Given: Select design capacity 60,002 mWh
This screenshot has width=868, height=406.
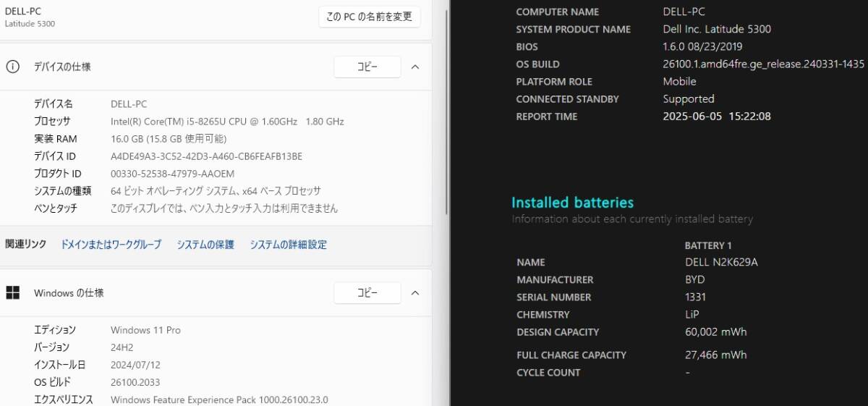Looking at the screenshot, I should [x=716, y=332].
